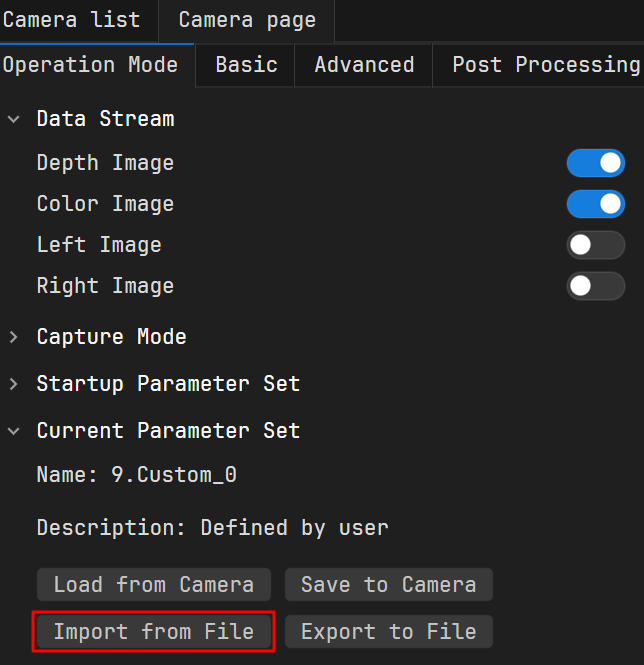
Task: Click the Description: Defined by user text
Action: (x=212, y=527)
